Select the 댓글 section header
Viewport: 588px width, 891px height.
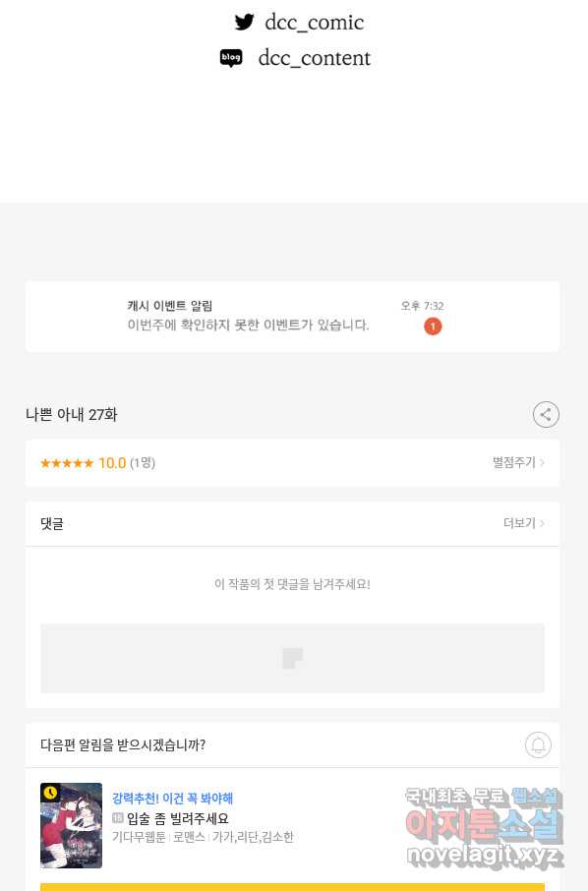(52, 523)
